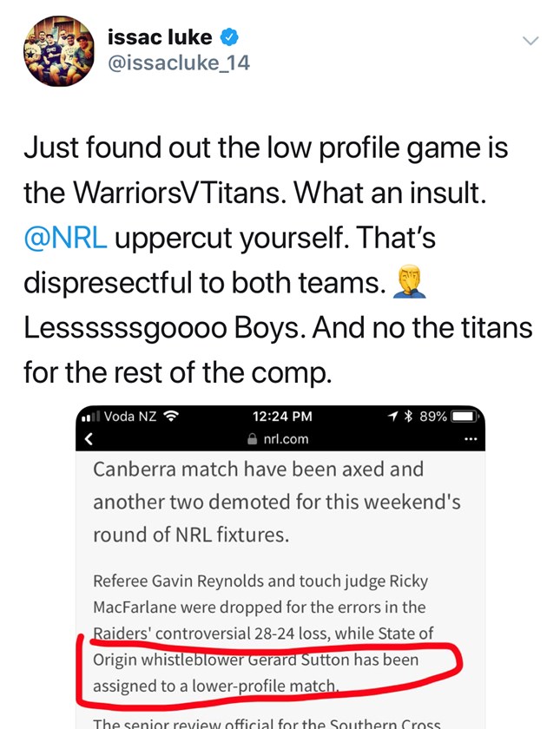Click the issac luke display name
Viewport: 560px width, 729px height.
(160, 37)
